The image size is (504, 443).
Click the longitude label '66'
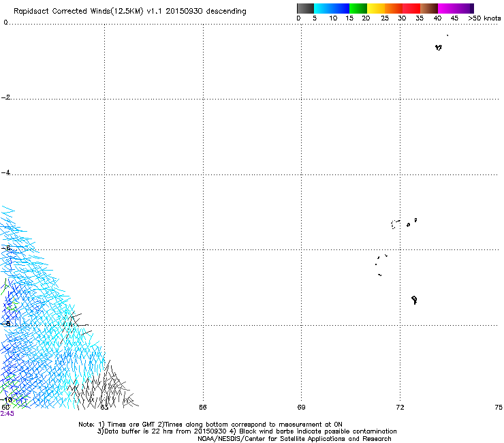[x=203, y=408]
